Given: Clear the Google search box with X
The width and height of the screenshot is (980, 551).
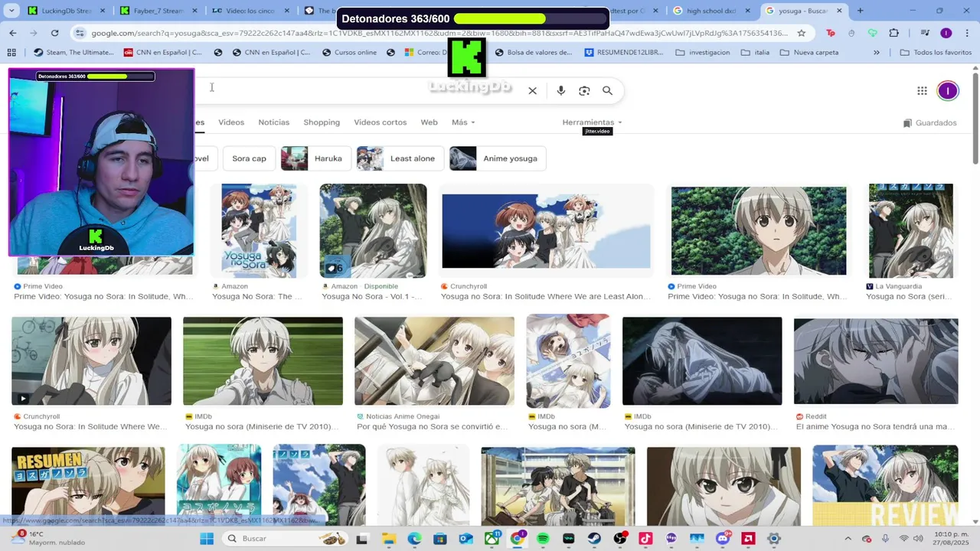Looking at the screenshot, I should (x=532, y=91).
